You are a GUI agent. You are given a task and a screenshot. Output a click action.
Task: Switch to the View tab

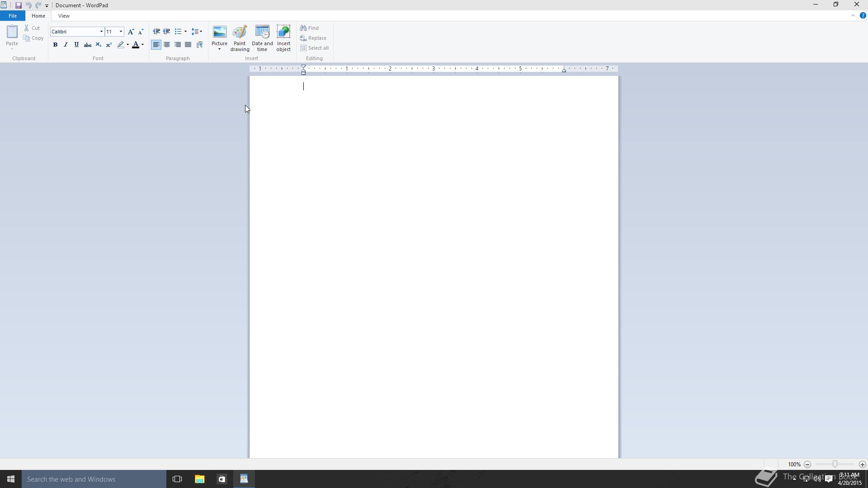click(x=64, y=16)
